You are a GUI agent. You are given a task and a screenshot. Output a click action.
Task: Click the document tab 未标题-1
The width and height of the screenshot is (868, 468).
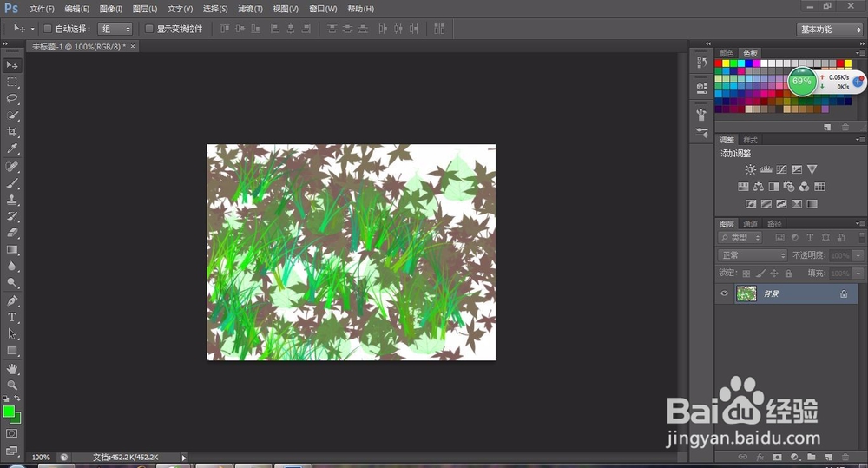[78, 47]
